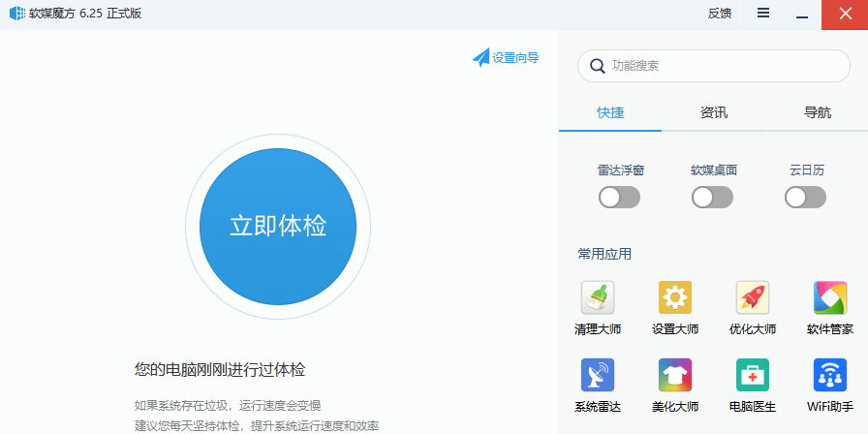Click the 软媒魔方 logo in title bar
This screenshot has width=868, height=434.
17,14
